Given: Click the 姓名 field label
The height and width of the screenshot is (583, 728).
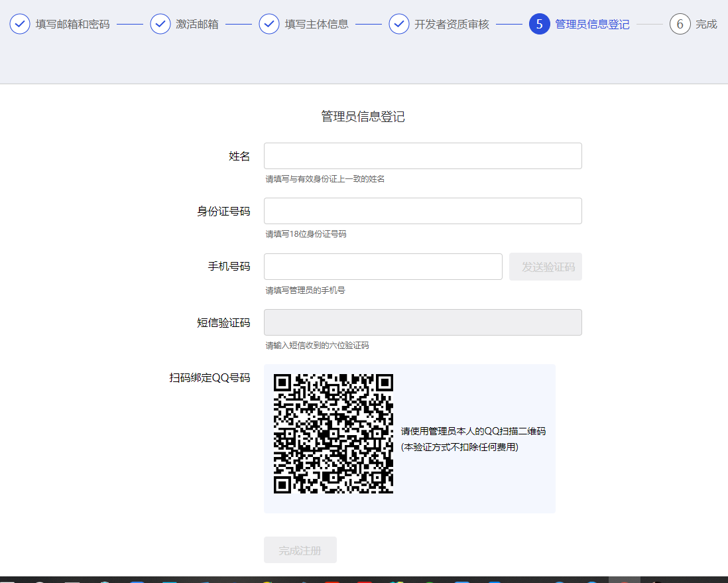Looking at the screenshot, I should pos(239,156).
